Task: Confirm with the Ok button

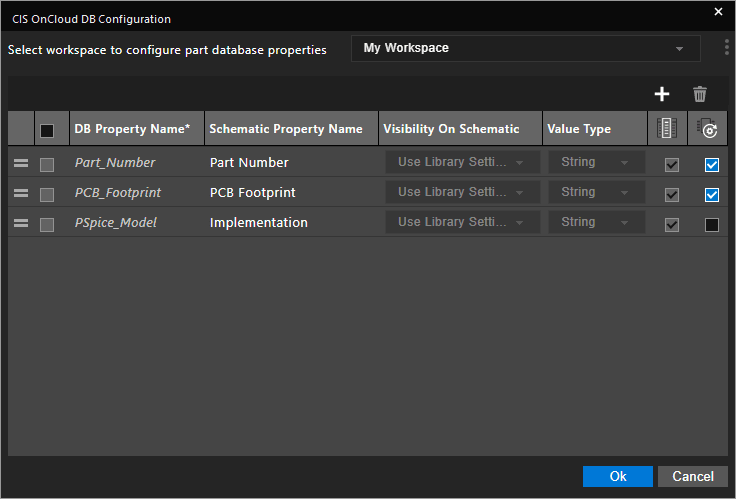Action: point(618,476)
